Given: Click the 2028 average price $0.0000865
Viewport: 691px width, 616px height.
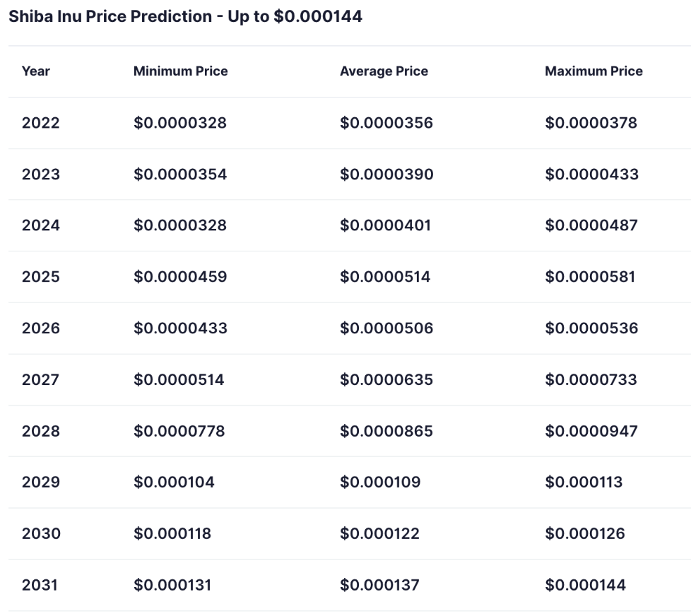Looking at the screenshot, I should pyautogui.click(x=386, y=431).
